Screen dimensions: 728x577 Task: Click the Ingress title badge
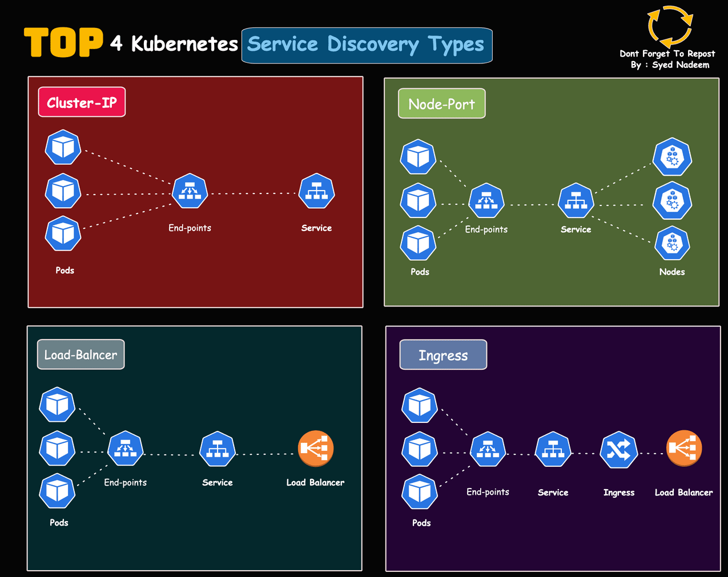pos(443,354)
